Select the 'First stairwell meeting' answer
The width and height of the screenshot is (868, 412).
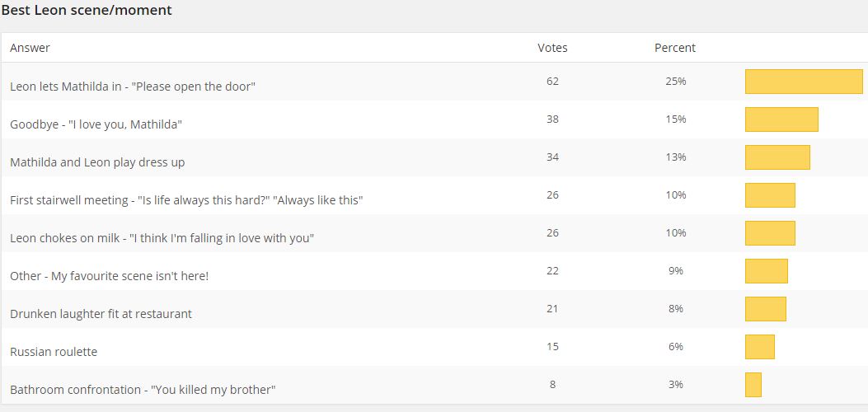tap(186, 200)
